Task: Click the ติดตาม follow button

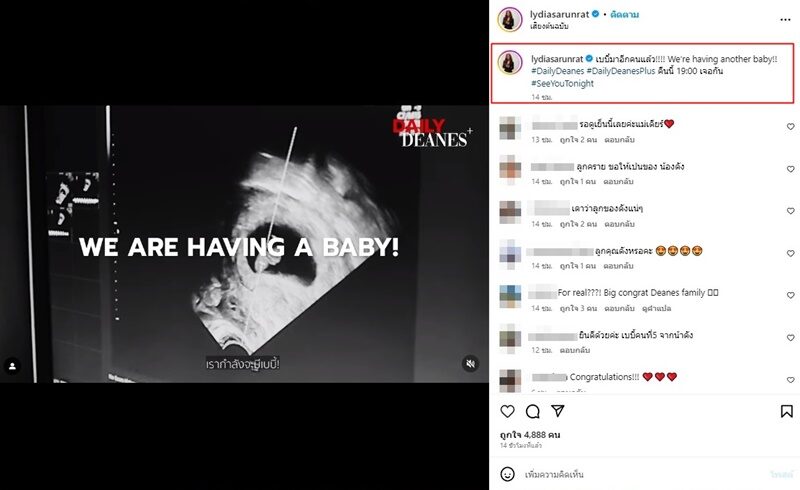Action: click(x=624, y=15)
